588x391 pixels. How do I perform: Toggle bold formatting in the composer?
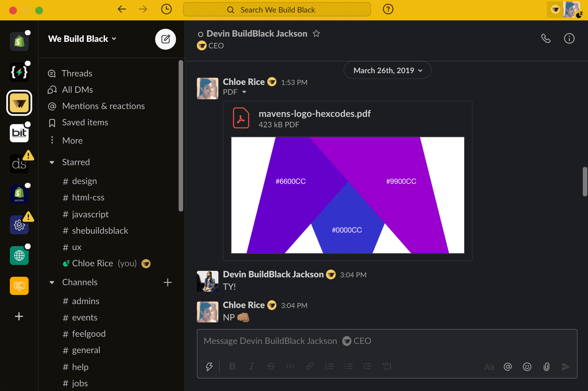(x=232, y=366)
